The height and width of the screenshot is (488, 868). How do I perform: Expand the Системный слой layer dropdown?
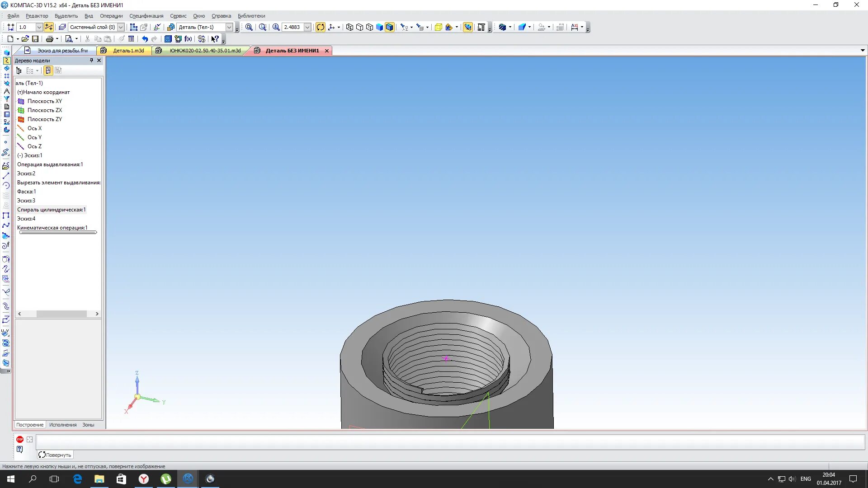pos(121,27)
